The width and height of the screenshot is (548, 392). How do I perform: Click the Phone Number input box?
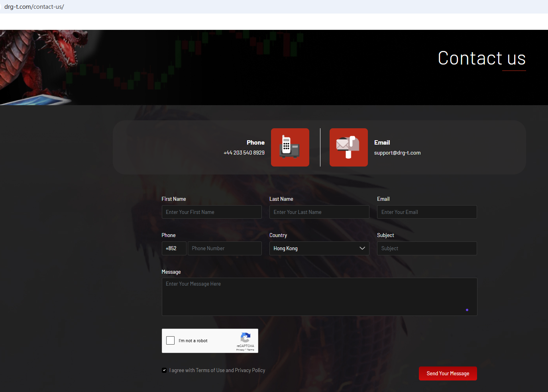click(x=224, y=249)
